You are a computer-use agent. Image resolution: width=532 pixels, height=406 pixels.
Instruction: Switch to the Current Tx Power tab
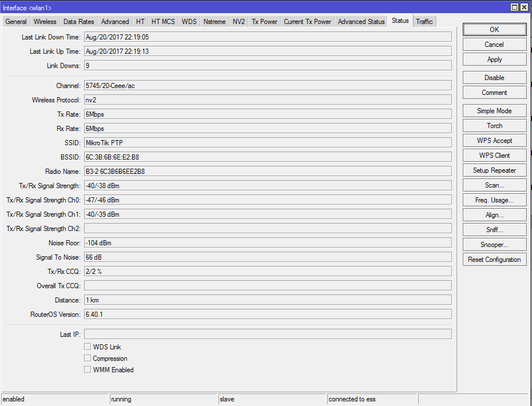click(x=307, y=21)
